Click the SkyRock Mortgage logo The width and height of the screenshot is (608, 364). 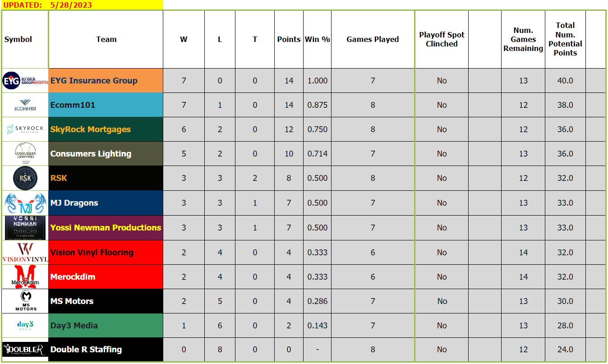click(25, 129)
